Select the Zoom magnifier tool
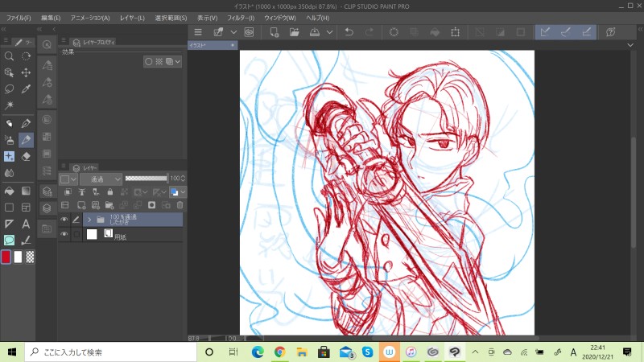 [x=9, y=56]
